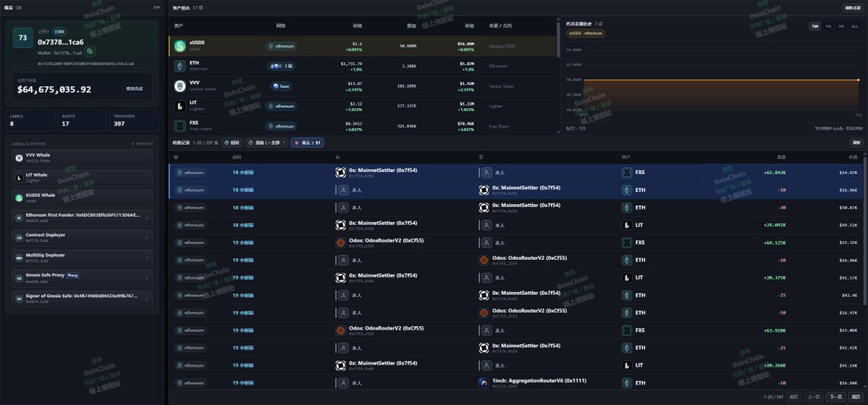This screenshot has height=405, width=868.
Task: Open the TRANSFERS 397 stat card
Action: tap(134, 120)
